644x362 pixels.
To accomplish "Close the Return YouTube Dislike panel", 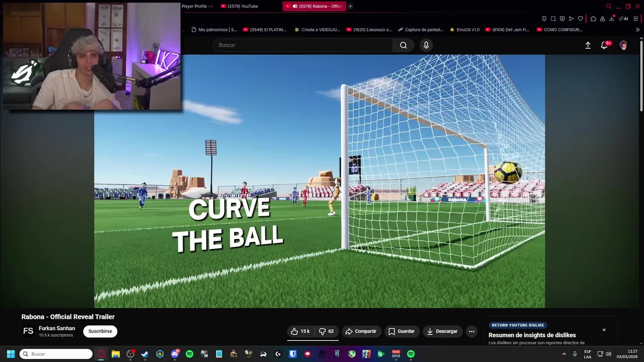I will tap(604, 330).
